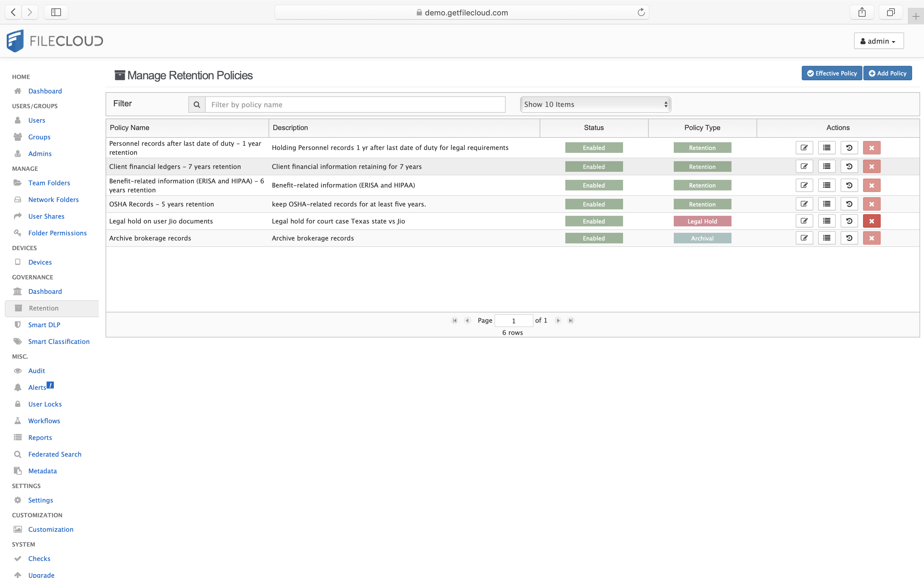Image resolution: width=924 pixels, height=578 pixels.
Task: Delete Benefit-related information policy
Action: [872, 185]
